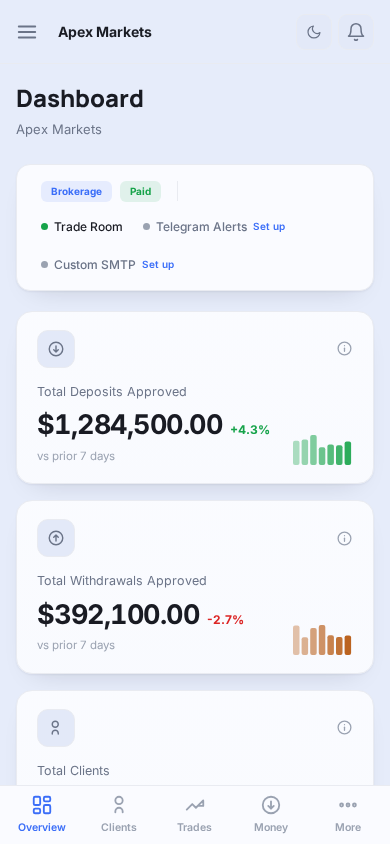Click the deposits download arrow icon
This screenshot has height=844, width=390.
[x=56, y=349]
